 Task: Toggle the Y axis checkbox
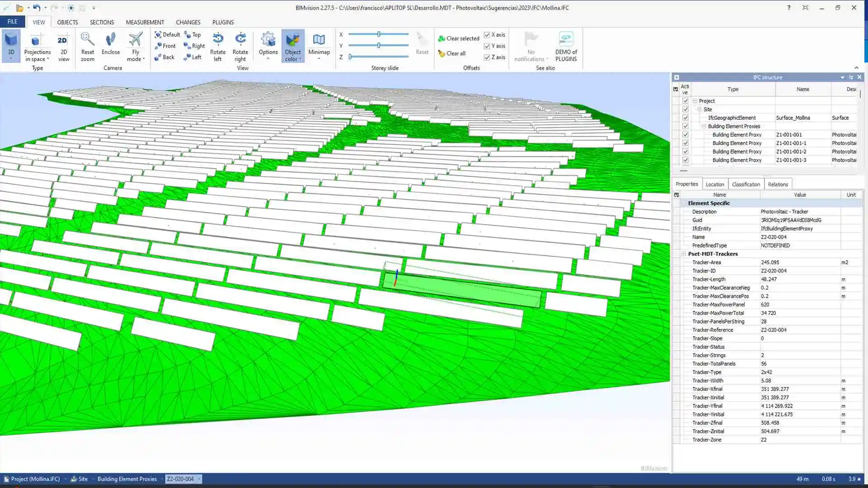tap(487, 46)
